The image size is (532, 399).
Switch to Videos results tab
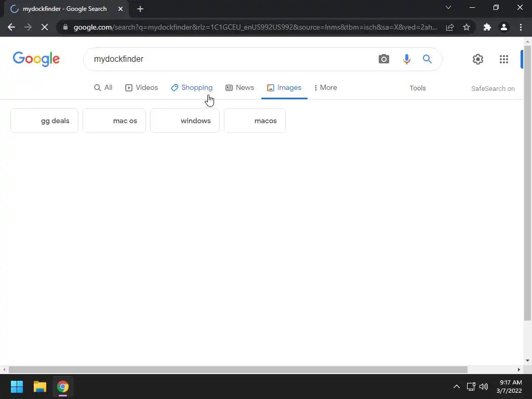click(x=141, y=87)
